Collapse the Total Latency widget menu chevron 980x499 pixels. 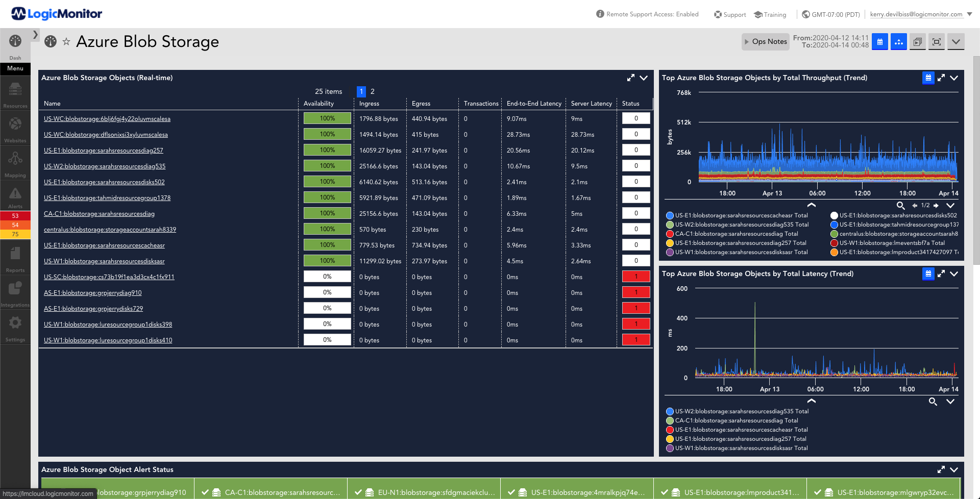pyautogui.click(x=954, y=273)
